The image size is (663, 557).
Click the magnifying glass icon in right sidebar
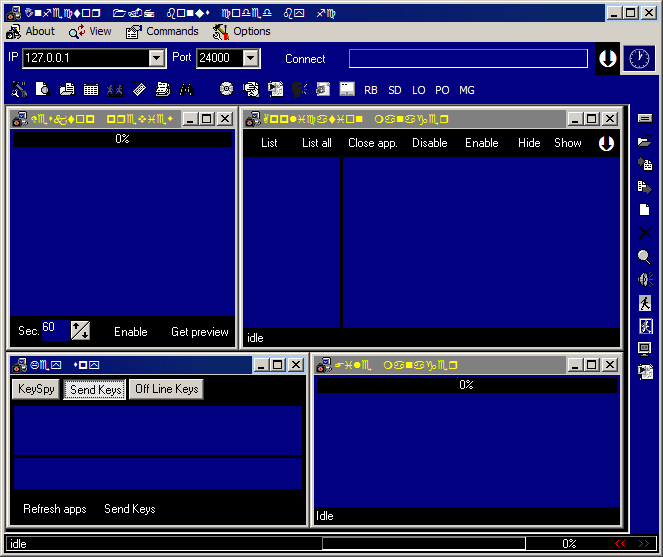644,257
